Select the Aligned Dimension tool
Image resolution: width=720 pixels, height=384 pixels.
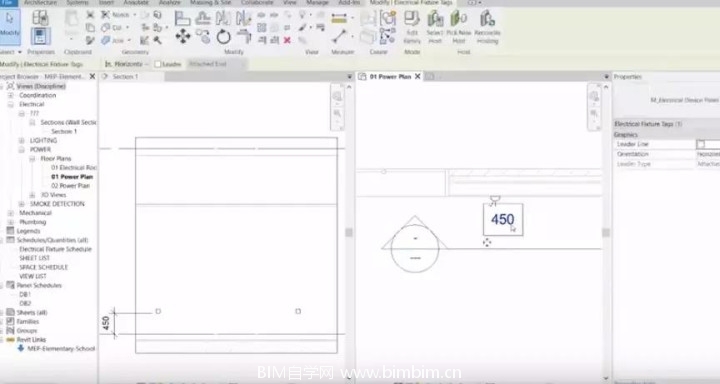(x=339, y=19)
